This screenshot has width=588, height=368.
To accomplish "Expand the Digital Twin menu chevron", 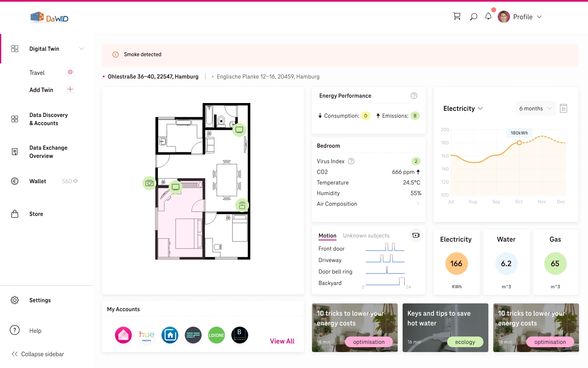I will click(82, 49).
